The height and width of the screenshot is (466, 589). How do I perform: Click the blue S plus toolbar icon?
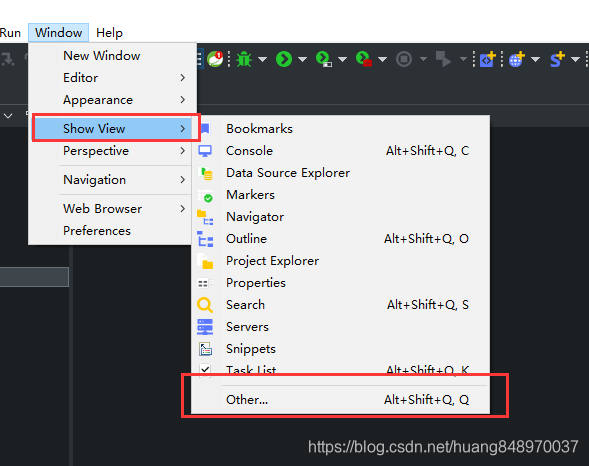click(557, 59)
